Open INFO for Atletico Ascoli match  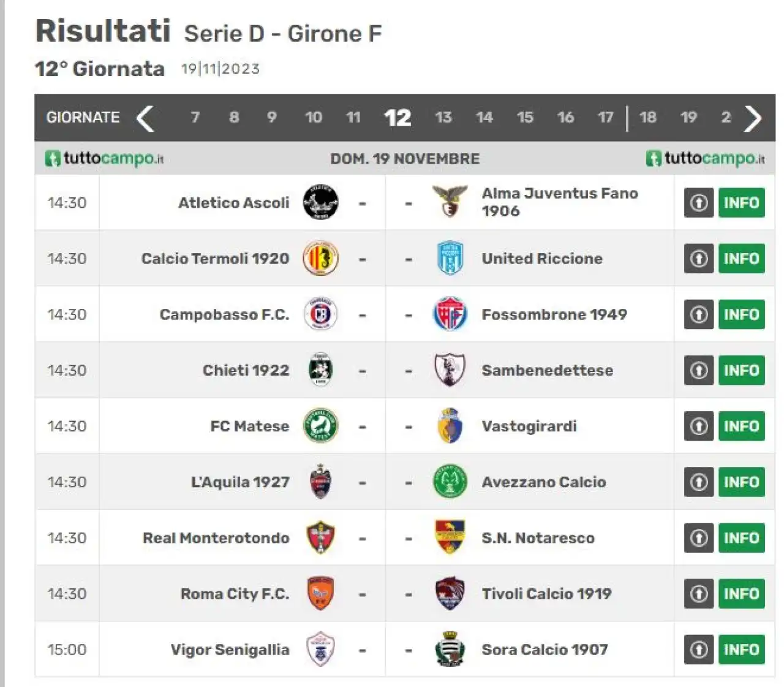[x=741, y=202]
